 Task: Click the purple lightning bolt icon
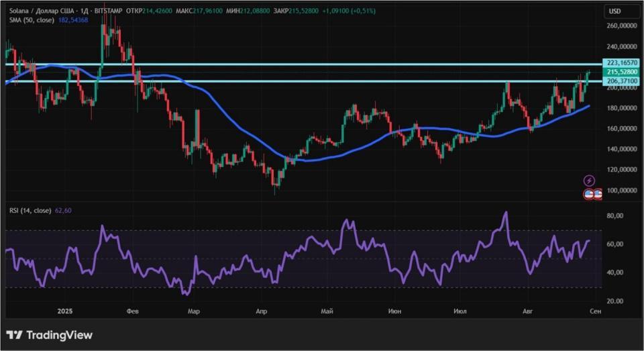point(589,181)
